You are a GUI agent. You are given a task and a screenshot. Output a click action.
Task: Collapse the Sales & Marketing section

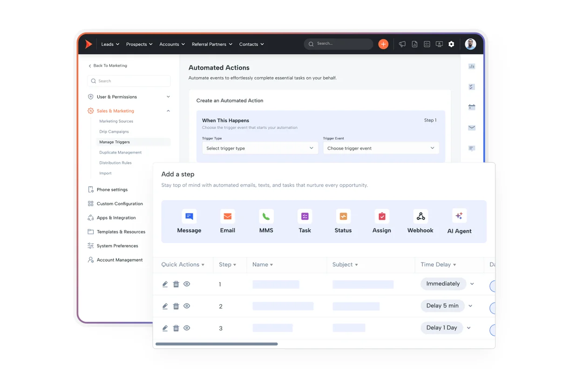(129, 111)
